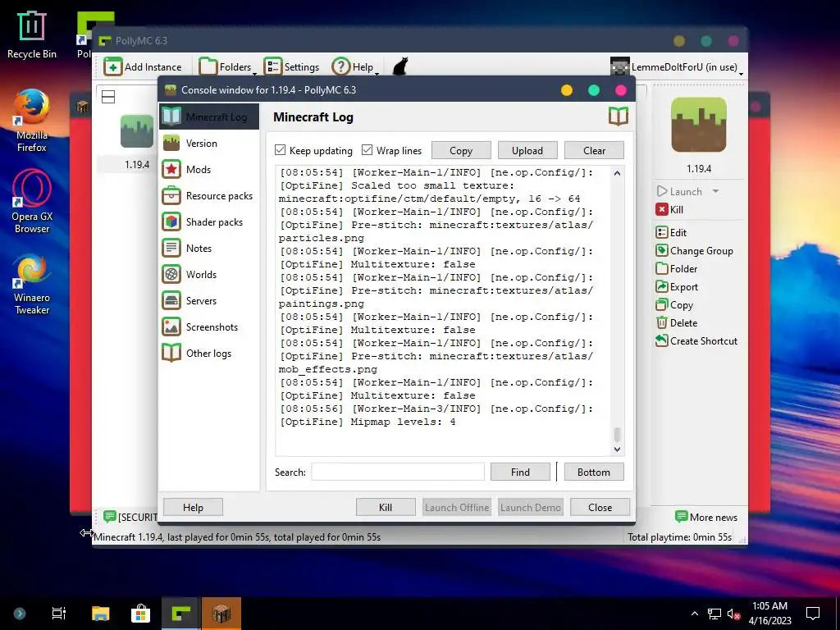Screen dimensions: 840x630
Task: Click Edit icon in instance panel
Action: [662, 232]
